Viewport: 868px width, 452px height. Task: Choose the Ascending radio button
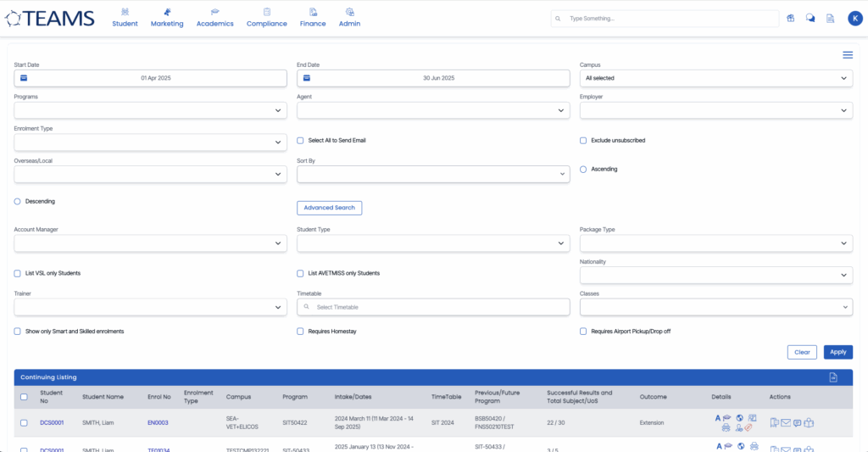[583, 170]
